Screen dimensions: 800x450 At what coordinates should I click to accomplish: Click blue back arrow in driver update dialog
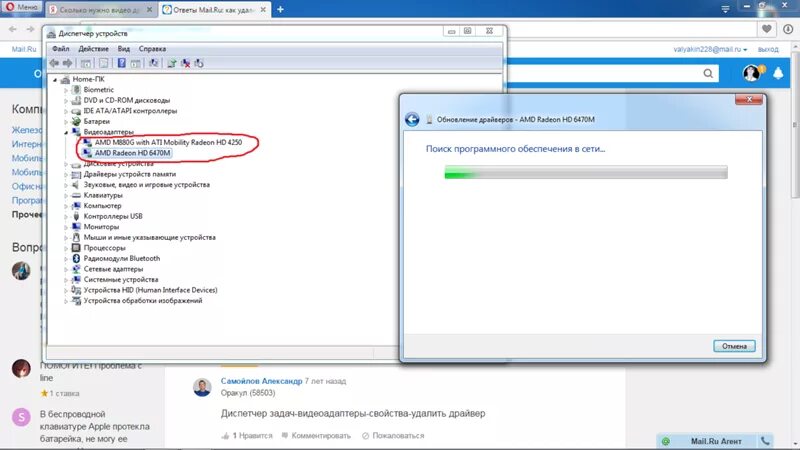coord(412,119)
